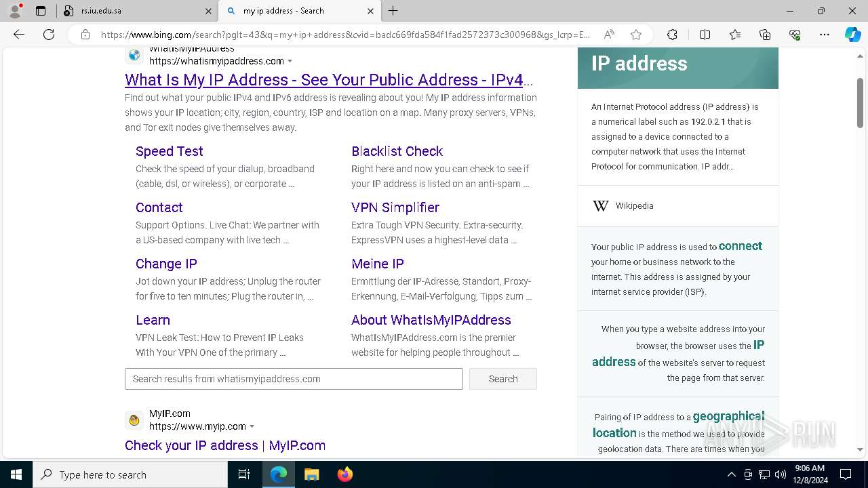Open Meine IP link

coord(378,264)
